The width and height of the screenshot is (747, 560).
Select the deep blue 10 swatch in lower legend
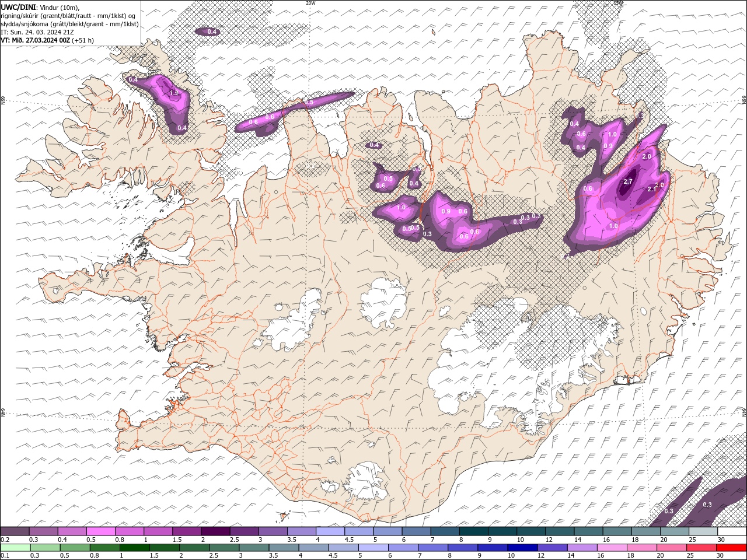point(522,548)
